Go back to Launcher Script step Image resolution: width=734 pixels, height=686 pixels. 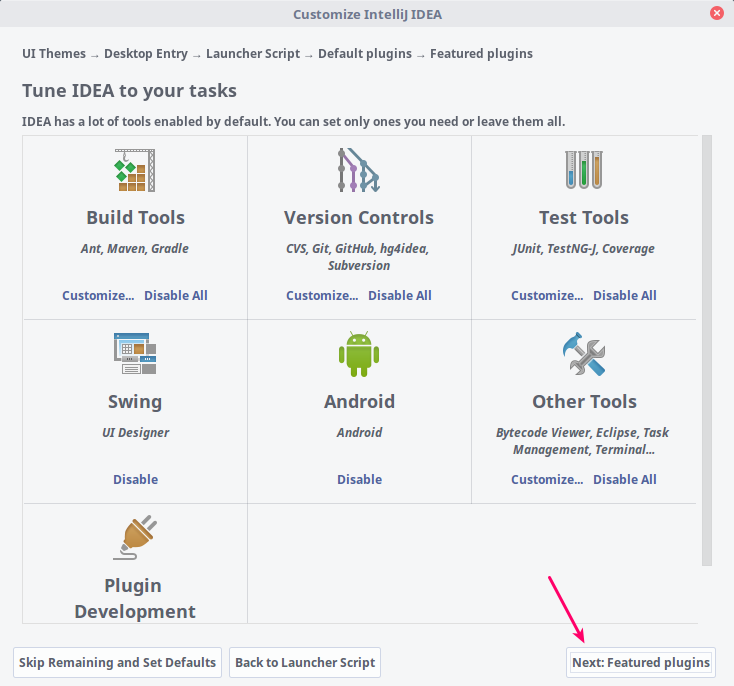(305, 663)
